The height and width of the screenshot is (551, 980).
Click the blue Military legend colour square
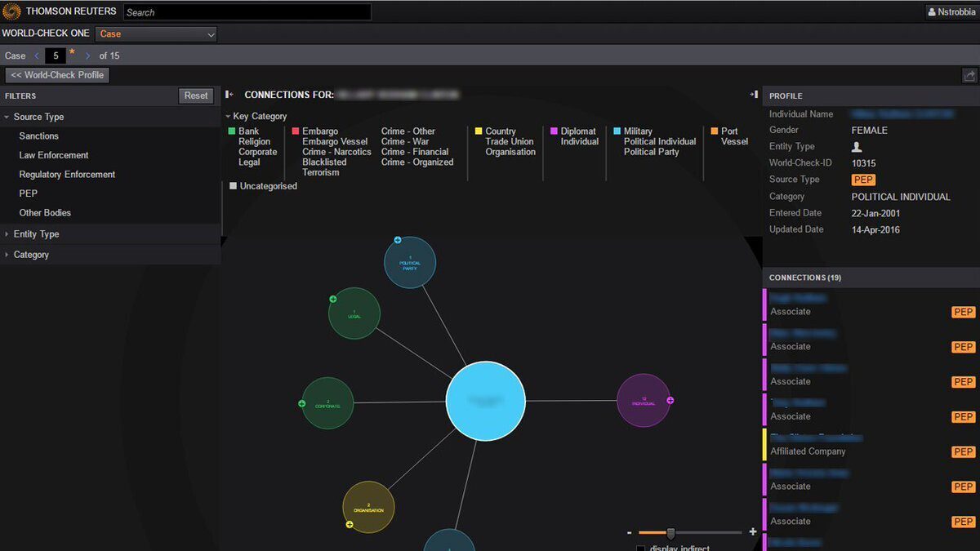click(x=617, y=131)
